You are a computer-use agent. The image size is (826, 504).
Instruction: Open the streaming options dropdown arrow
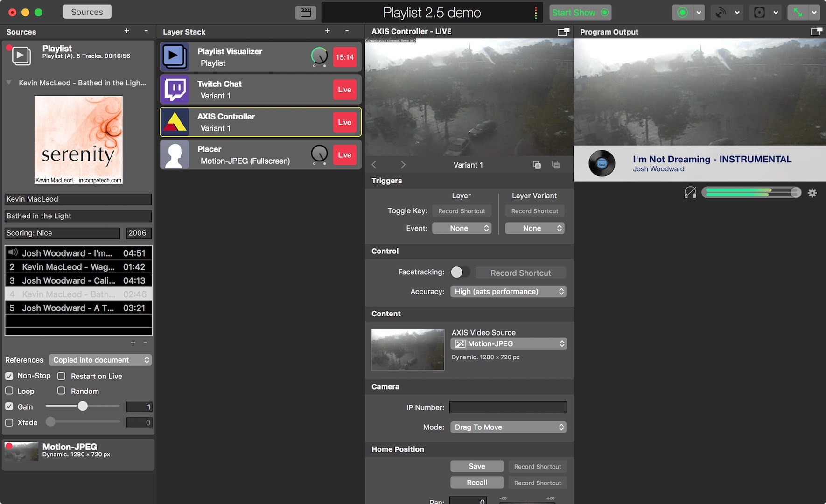coord(737,13)
